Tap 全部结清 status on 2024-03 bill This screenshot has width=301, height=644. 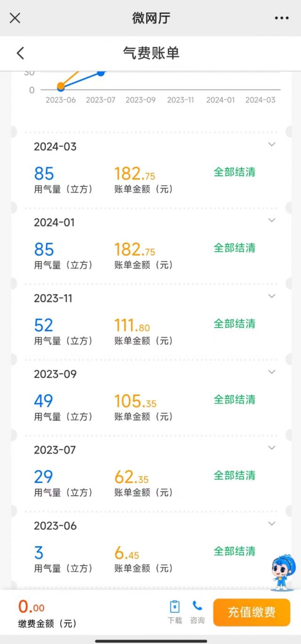pyautogui.click(x=234, y=172)
